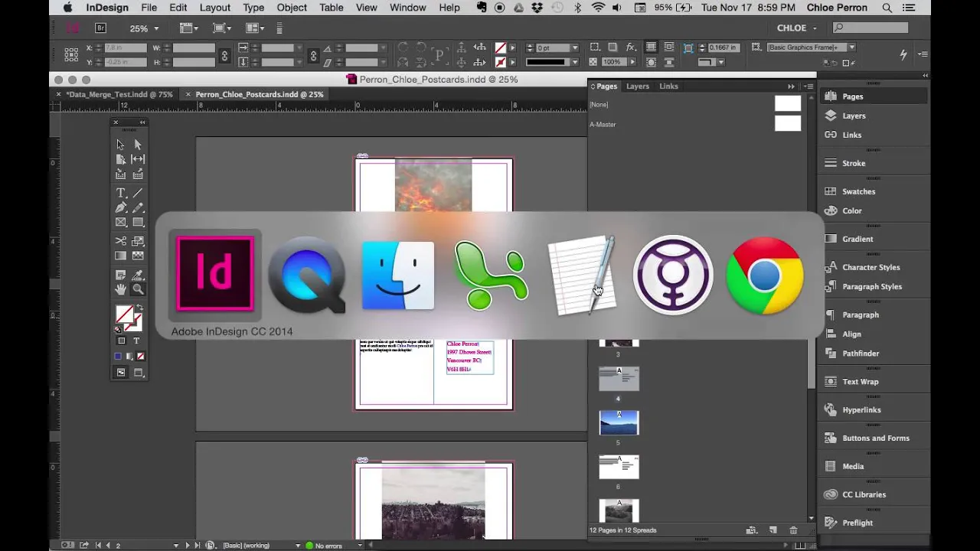980x551 pixels.
Task: Switch to the Layers tab in Pages panel
Action: point(638,86)
